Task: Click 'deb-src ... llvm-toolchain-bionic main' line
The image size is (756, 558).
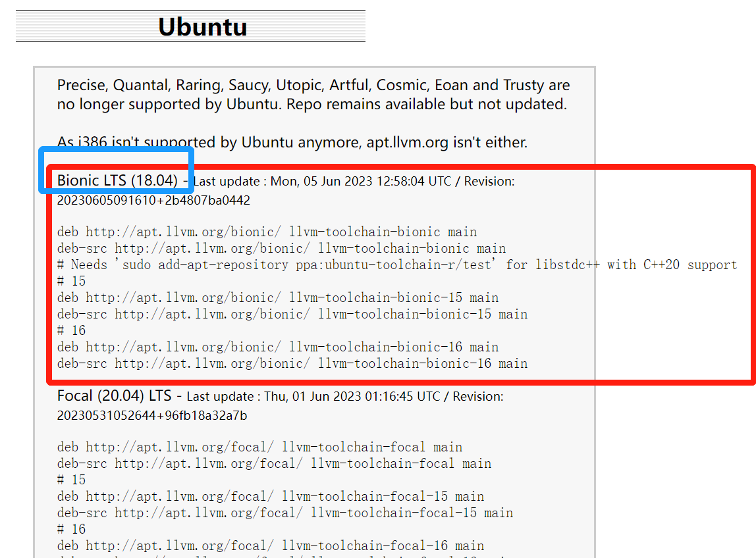Action: point(281,248)
